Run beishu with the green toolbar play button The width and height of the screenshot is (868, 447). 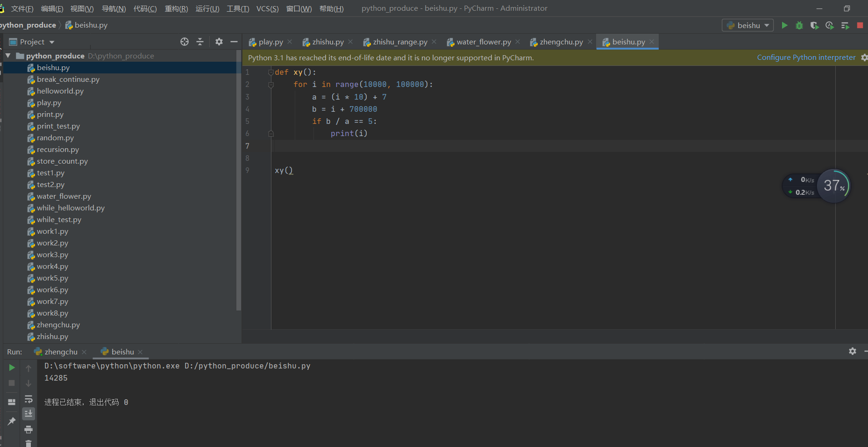[x=784, y=25]
